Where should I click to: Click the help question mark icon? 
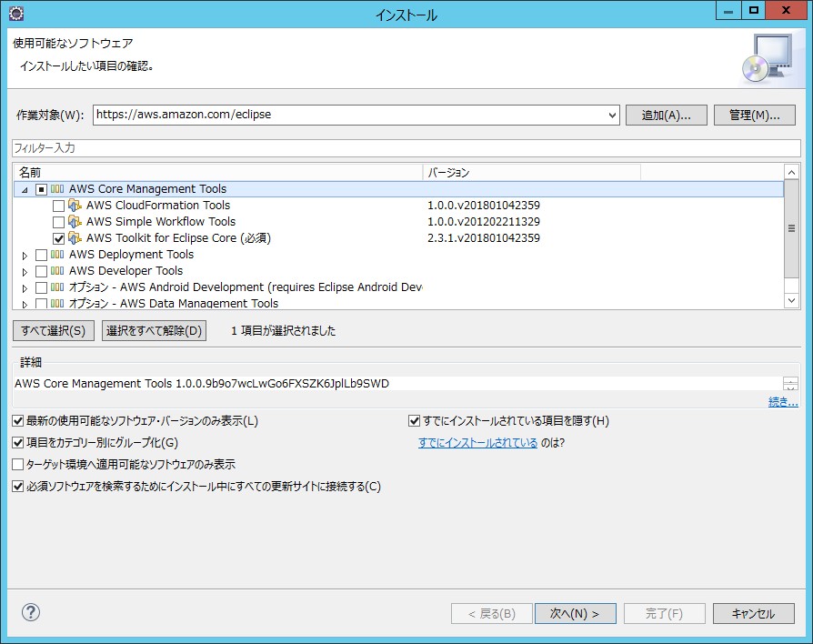[x=31, y=612]
